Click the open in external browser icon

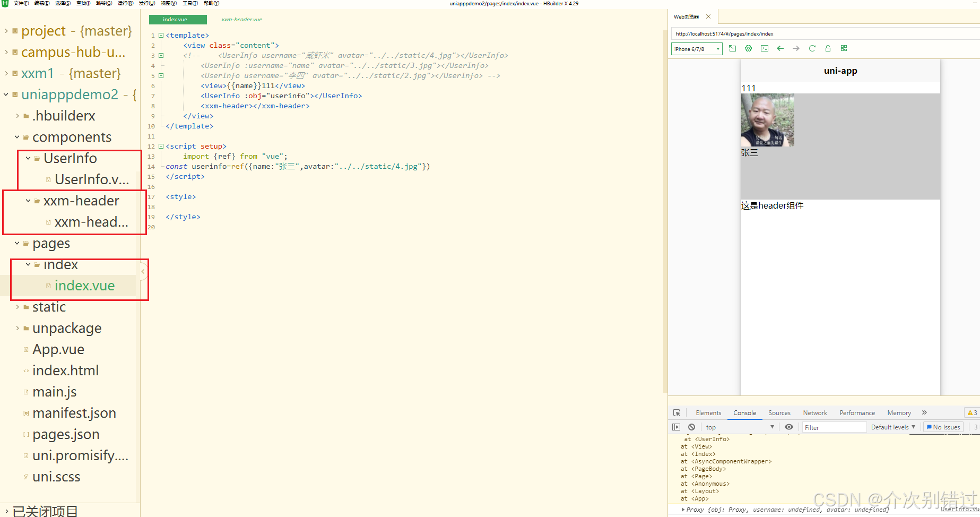click(x=732, y=48)
